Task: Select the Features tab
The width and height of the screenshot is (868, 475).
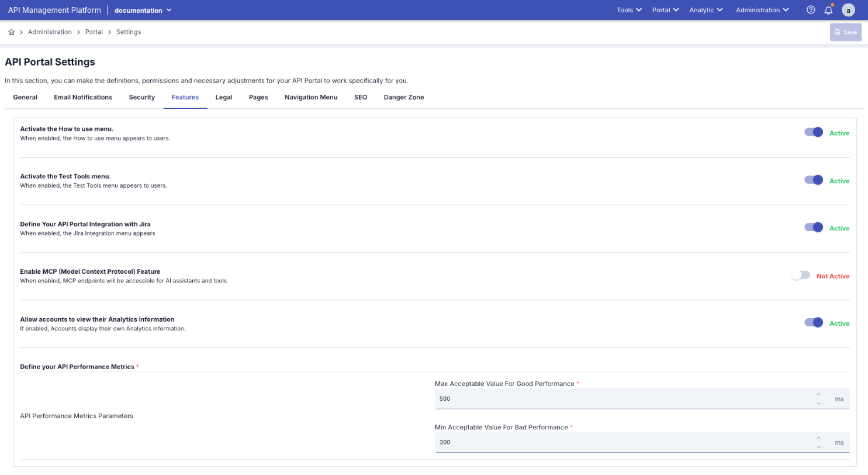Action: [x=185, y=98]
